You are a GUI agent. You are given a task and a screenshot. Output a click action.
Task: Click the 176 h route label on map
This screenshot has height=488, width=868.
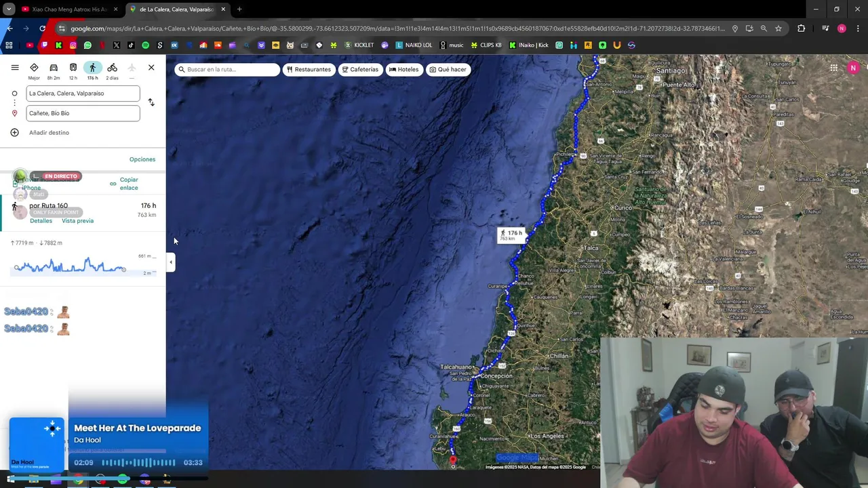(x=511, y=235)
